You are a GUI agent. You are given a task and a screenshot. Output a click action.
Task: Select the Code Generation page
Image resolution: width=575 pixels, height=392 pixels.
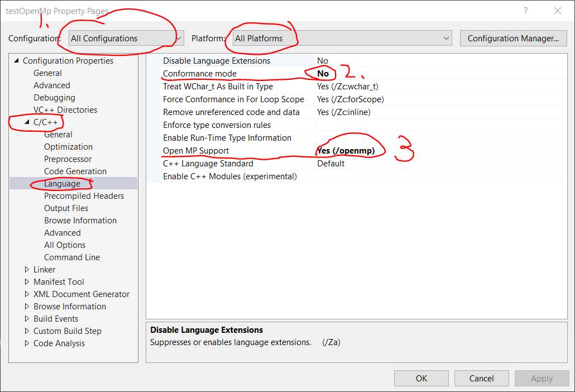75,171
